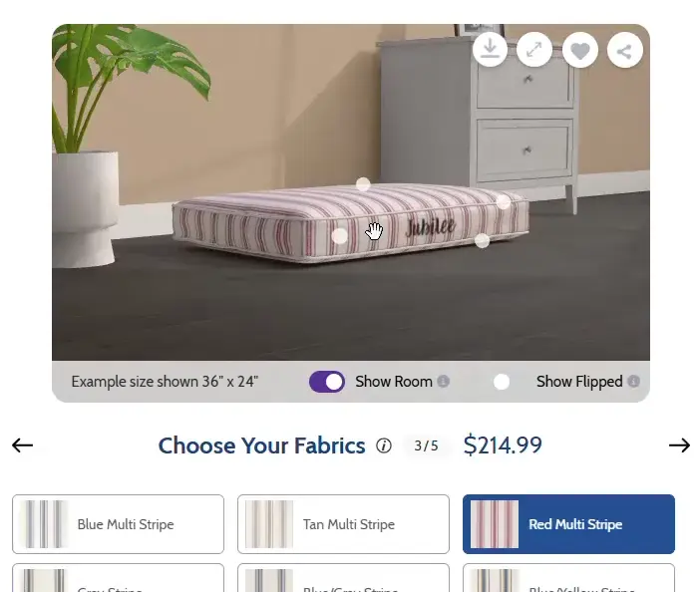Select Red Multi Stripe fabric
Screen dimensions: 700x592
click(568, 524)
